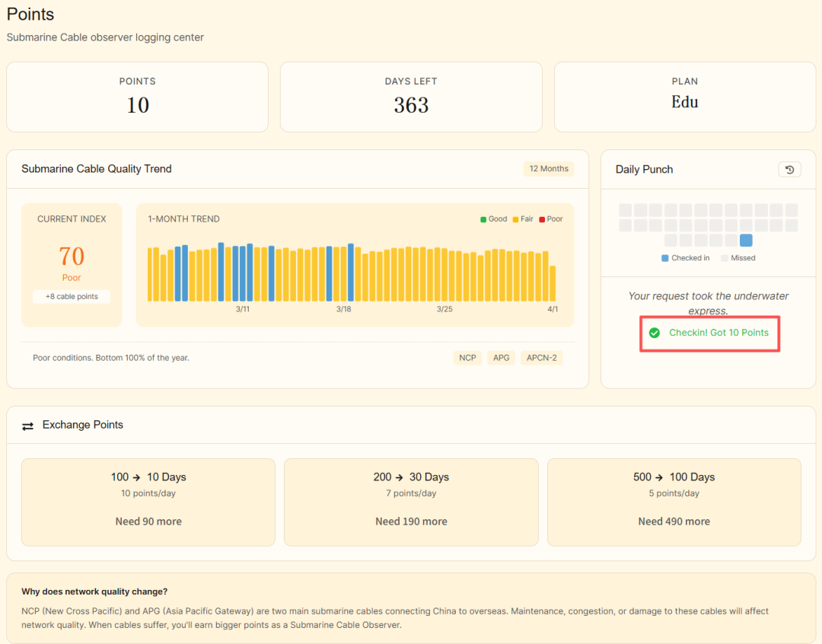Redeem 100 points for 10 Days

pyautogui.click(x=148, y=502)
